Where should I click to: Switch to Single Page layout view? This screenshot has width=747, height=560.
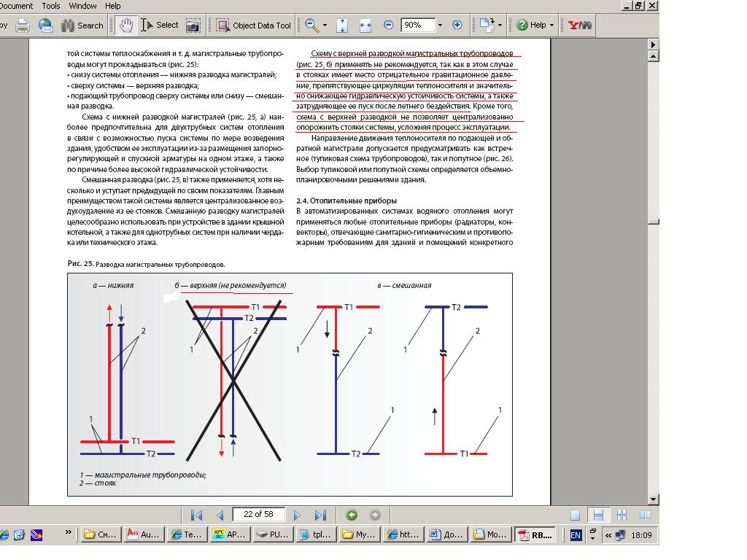[576, 515]
